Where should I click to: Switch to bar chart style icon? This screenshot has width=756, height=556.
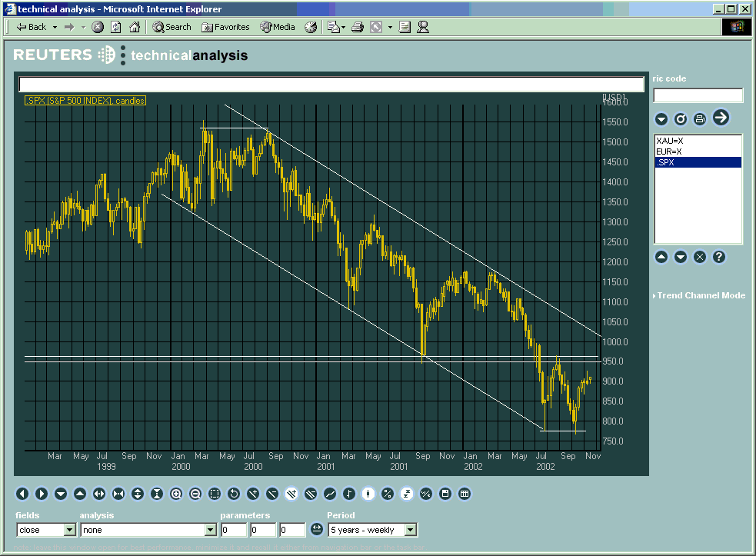pos(349,494)
